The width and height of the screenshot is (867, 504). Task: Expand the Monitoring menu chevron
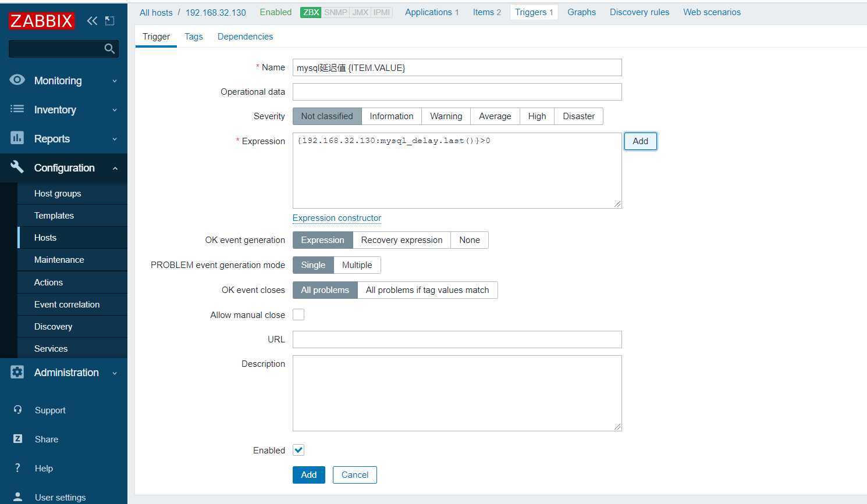[x=115, y=81]
